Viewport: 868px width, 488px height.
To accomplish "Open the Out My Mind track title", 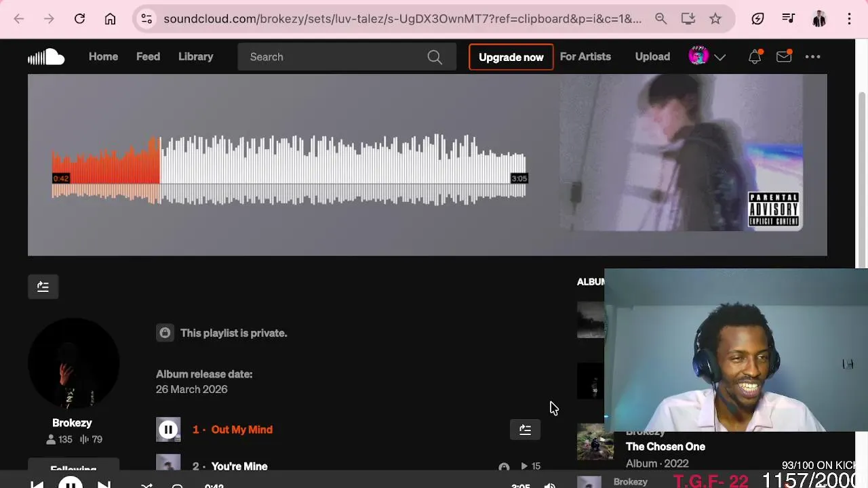I will (x=241, y=430).
